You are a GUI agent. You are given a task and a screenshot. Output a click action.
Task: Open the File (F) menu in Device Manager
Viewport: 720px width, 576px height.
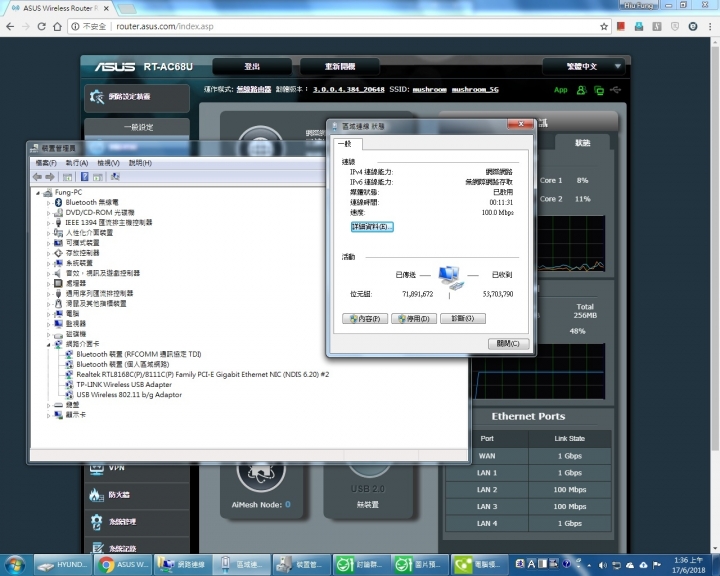coord(46,163)
